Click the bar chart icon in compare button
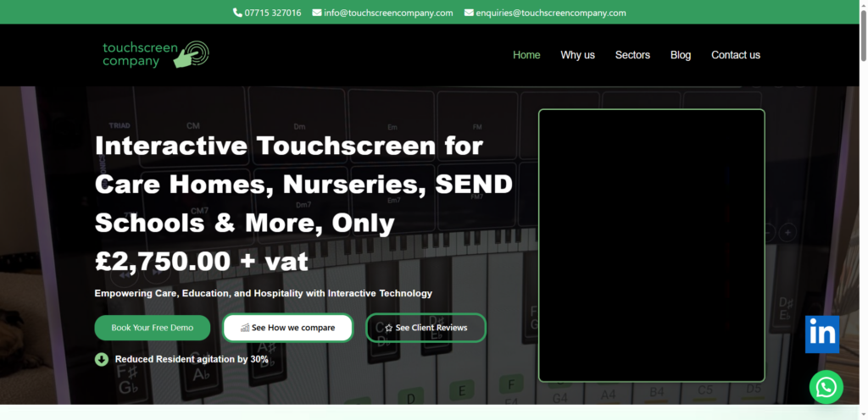 point(245,328)
